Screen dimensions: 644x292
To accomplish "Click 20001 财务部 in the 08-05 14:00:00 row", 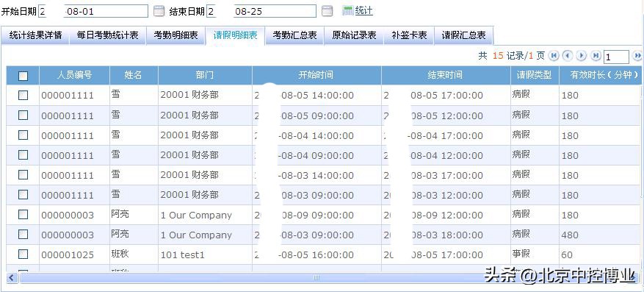I will click(x=189, y=95).
